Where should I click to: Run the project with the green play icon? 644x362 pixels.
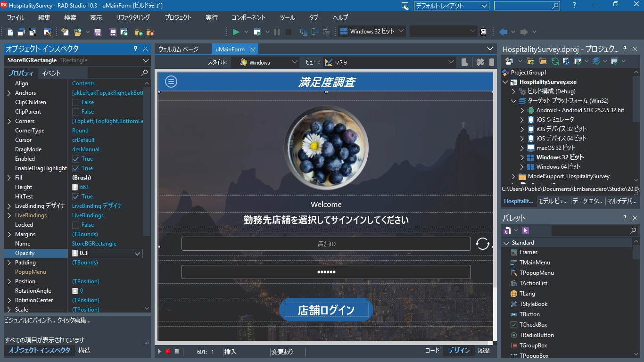tap(235, 32)
